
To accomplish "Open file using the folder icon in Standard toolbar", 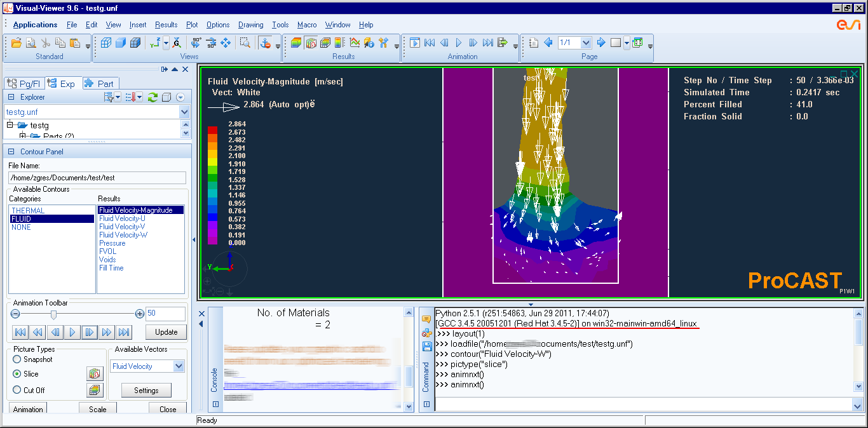I will (17, 43).
